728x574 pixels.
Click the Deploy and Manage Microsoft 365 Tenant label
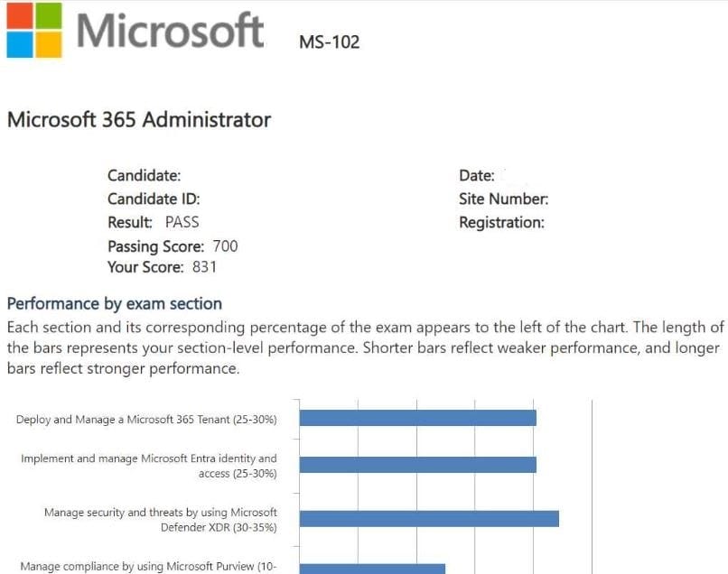[x=146, y=420]
